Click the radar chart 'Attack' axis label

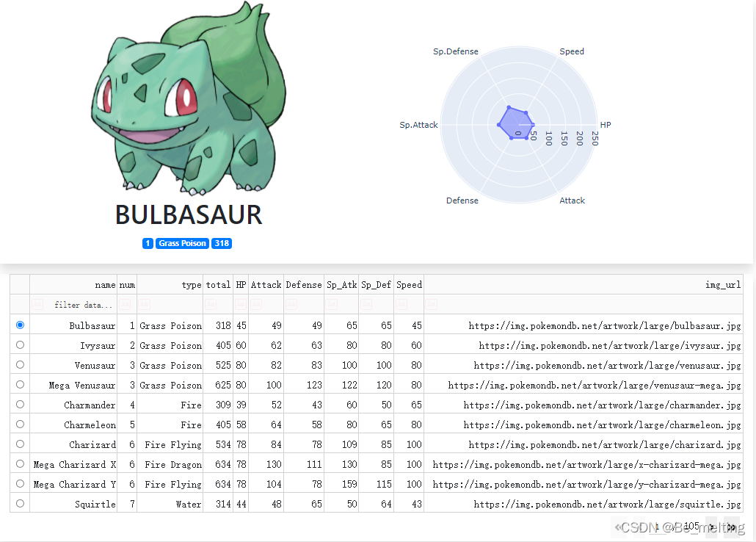572,200
